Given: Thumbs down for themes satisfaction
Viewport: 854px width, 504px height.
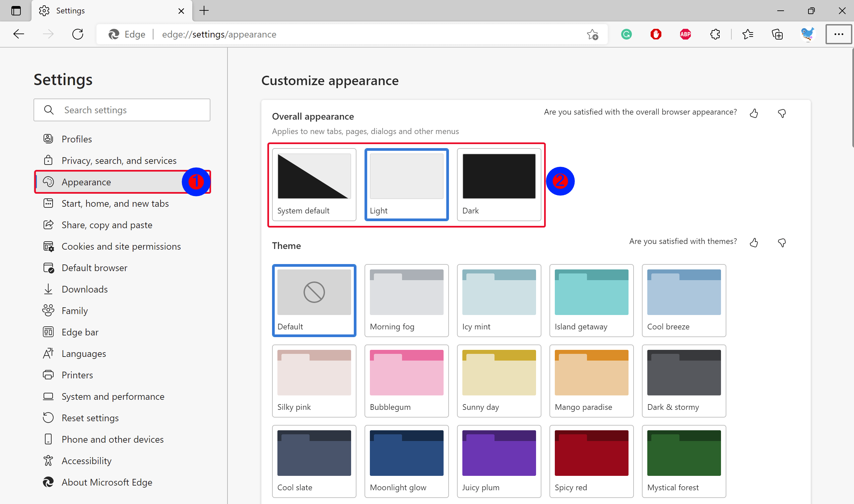Looking at the screenshot, I should coord(782,243).
